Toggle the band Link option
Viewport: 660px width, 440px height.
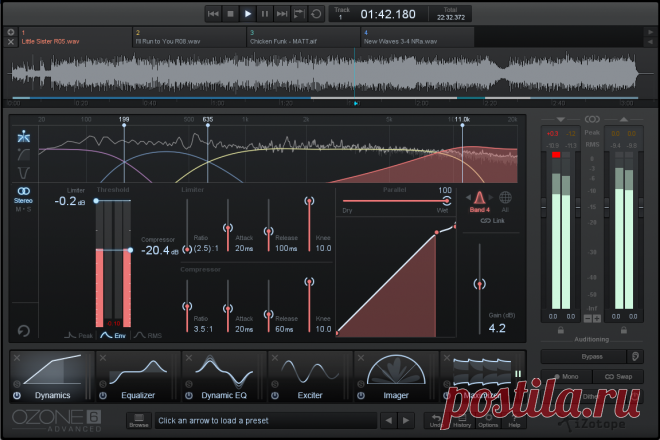(x=492, y=221)
